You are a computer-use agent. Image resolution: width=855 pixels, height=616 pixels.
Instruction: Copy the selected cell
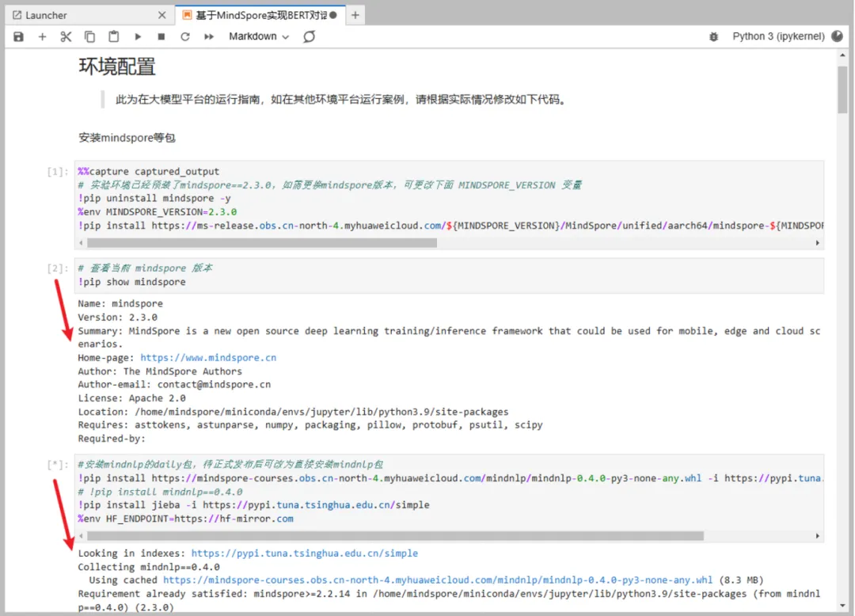(89, 36)
